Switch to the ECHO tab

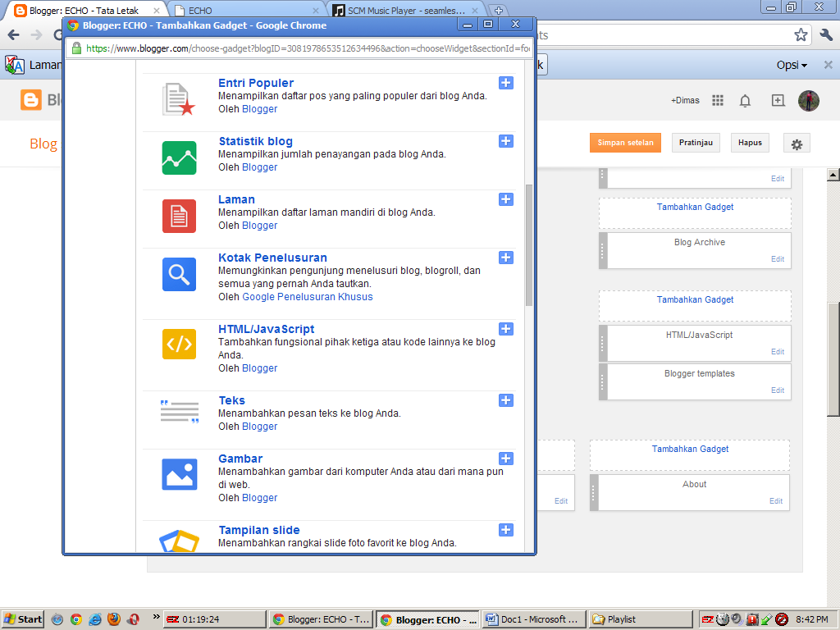pos(246,10)
